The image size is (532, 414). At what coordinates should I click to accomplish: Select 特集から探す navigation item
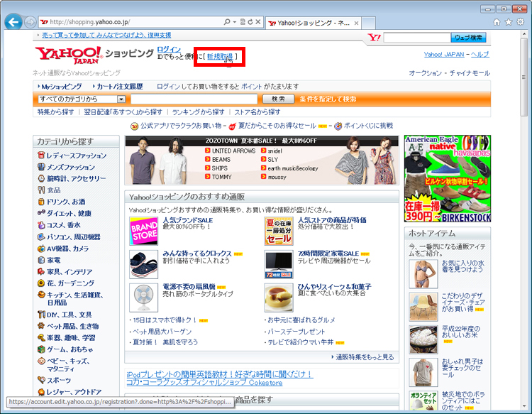pyautogui.click(x=55, y=112)
